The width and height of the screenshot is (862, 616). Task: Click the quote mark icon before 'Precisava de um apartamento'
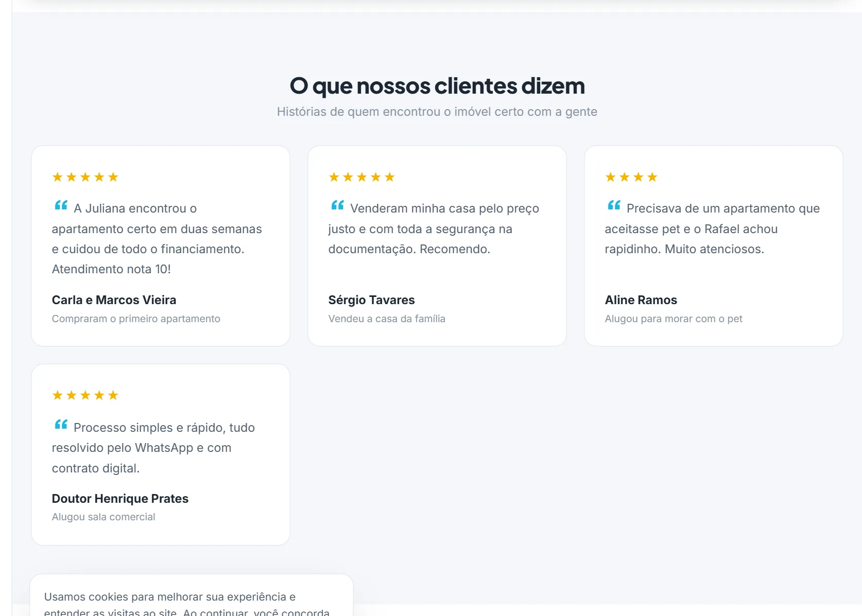614,205
